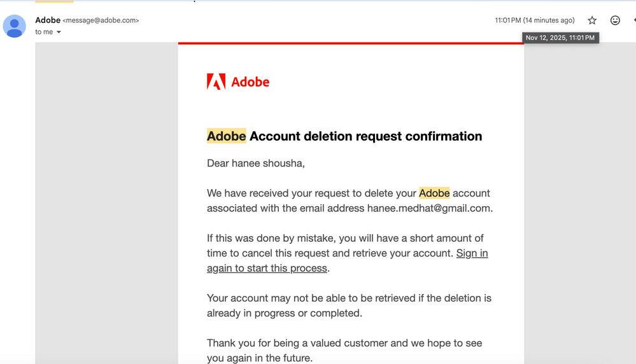Click the "Nov 12, 2025, 11:01 PM" tooltip
The image size is (636, 364).
point(560,38)
